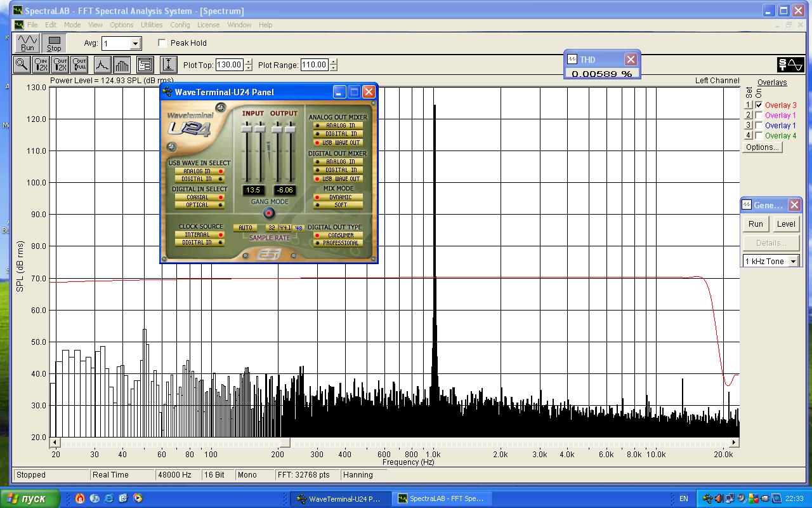Decrease Plot Top with down arrow
The image size is (812, 508).
248,67
